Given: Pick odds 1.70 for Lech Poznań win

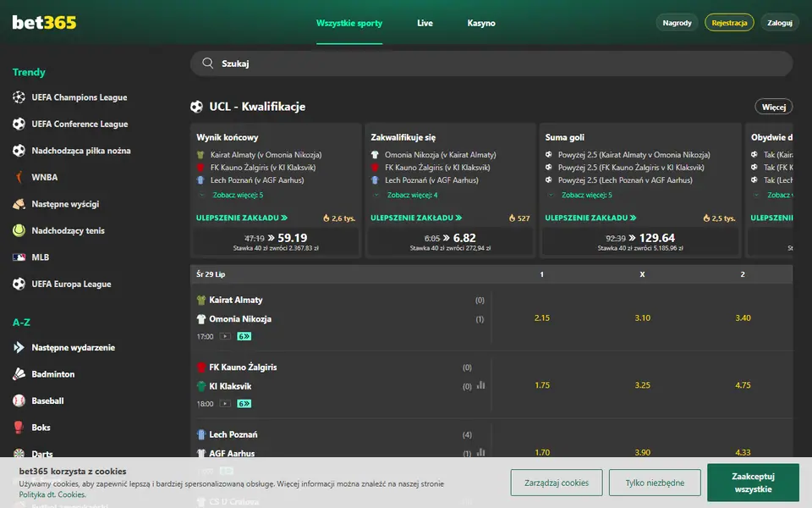Looking at the screenshot, I should (541, 452).
